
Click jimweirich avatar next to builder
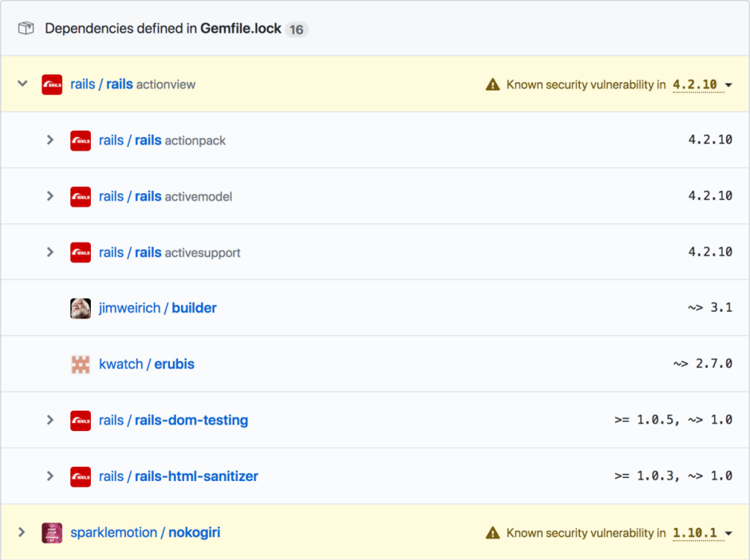[81, 308]
